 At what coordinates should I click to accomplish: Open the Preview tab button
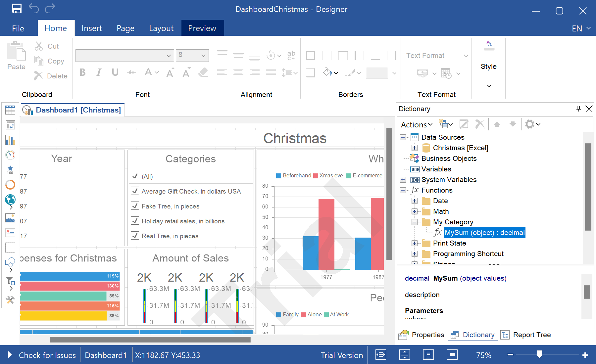pyautogui.click(x=202, y=28)
